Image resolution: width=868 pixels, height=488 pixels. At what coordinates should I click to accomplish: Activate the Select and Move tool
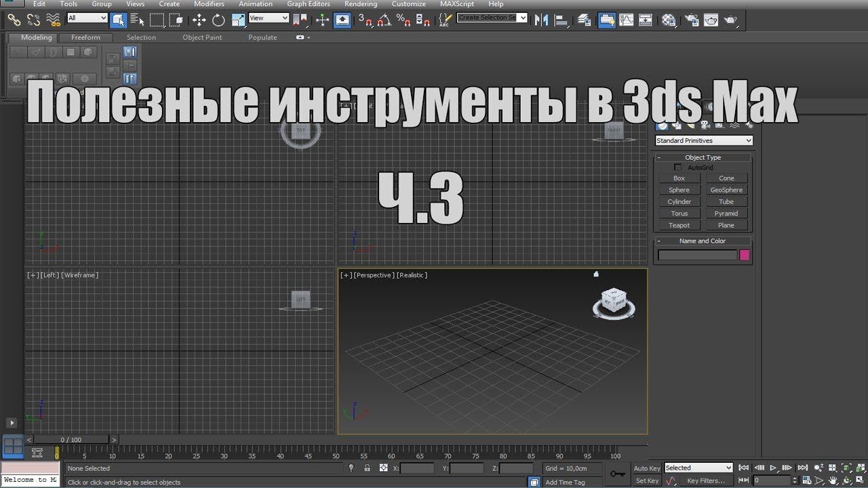tap(199, 20)
